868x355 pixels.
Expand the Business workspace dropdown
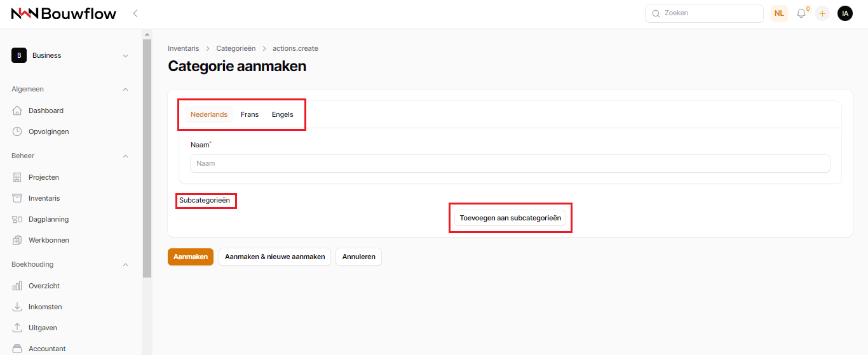(x=125, y=56)
